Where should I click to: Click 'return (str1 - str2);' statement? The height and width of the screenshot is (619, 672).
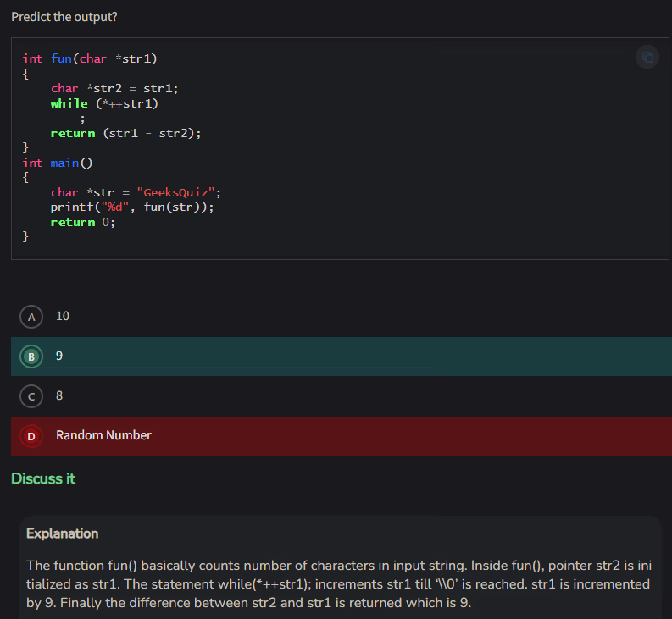coord(125,133)
